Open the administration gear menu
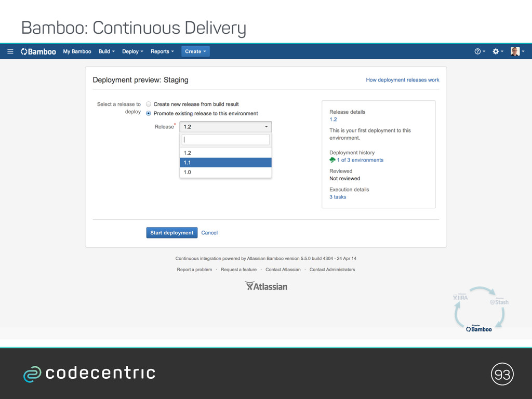 498,51
